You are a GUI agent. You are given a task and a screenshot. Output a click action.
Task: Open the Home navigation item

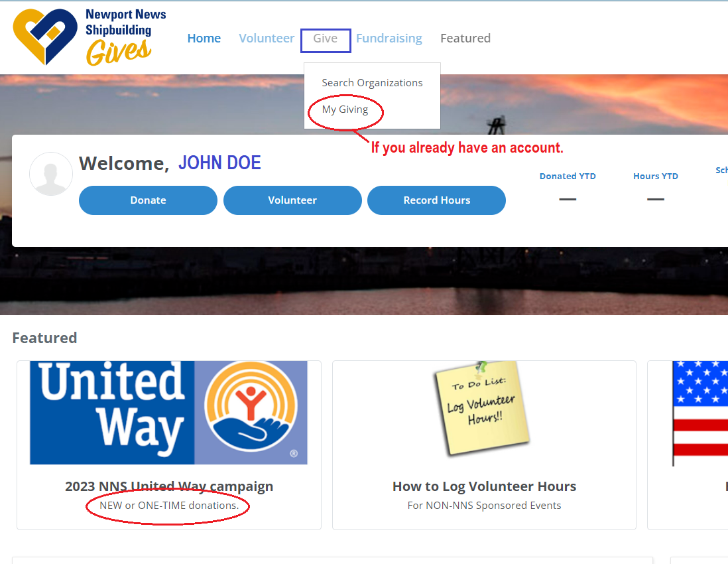point(204,38)
